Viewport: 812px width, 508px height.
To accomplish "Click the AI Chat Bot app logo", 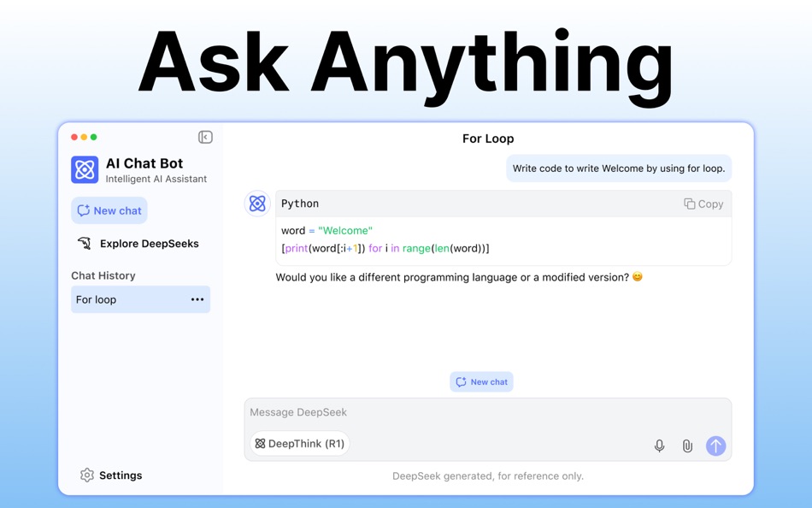I will click(85, 169).
